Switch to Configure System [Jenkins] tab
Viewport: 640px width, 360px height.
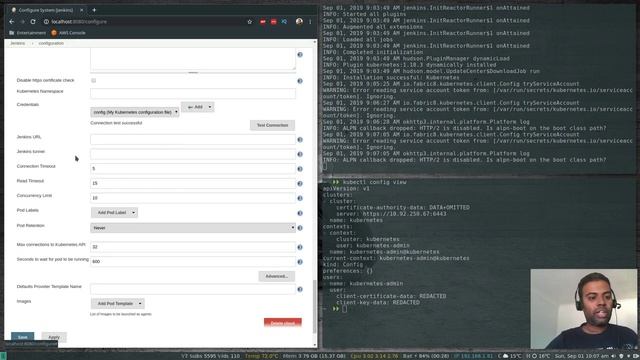coord(46,10)
